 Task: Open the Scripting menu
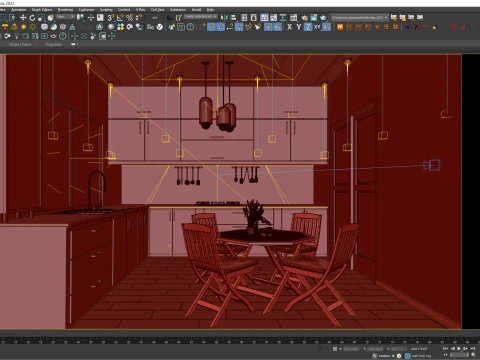106,10
